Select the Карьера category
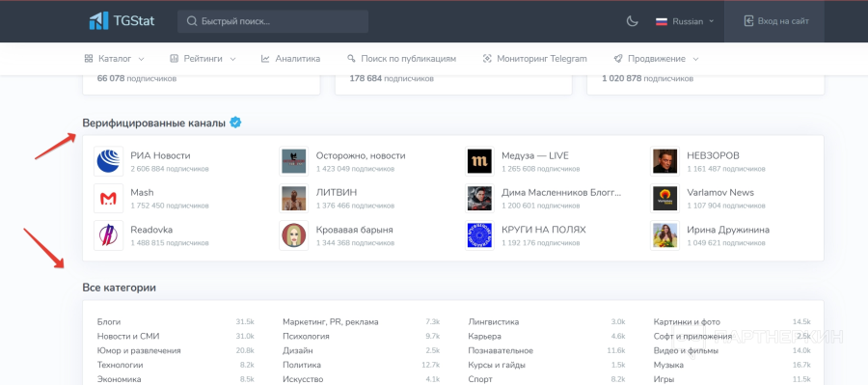Screen dimensions: 868x385 (485, 336)
